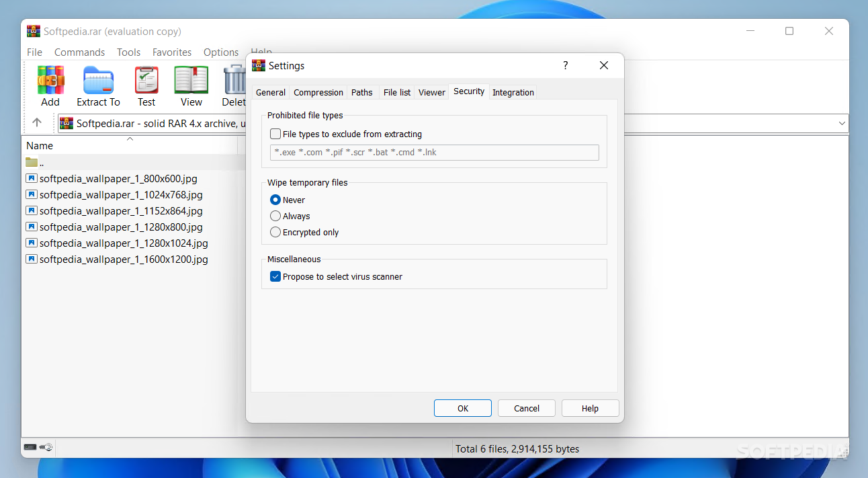Enable File types to exclude from extracting
This screenshot has width=868, height=478.
pos(275,134)
